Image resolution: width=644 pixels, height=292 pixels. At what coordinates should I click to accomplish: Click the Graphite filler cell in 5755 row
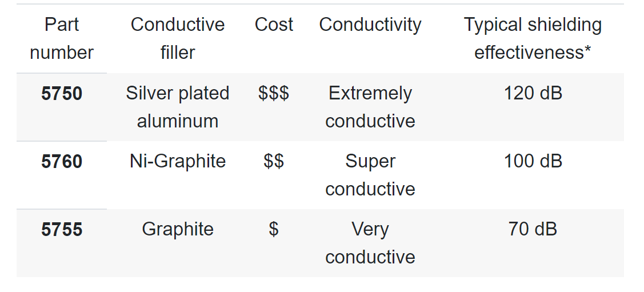(x=177, y=229)
